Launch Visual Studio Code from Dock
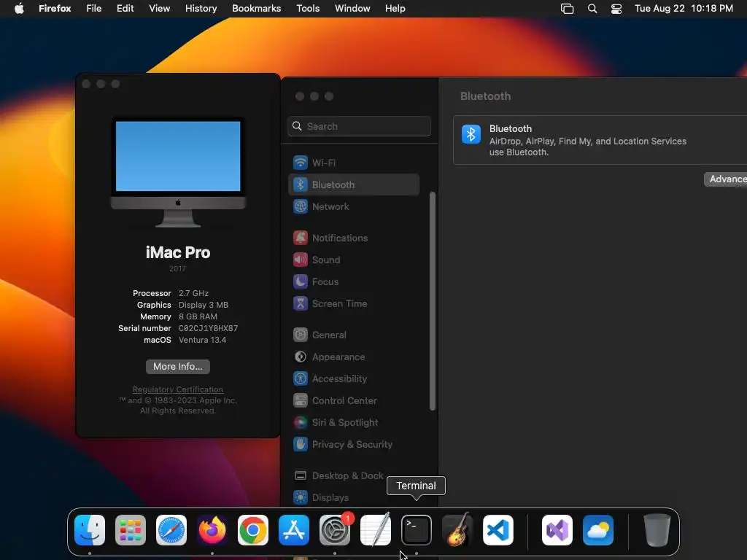This screenshot has height=560, width=747. click(x=498, y=530)
